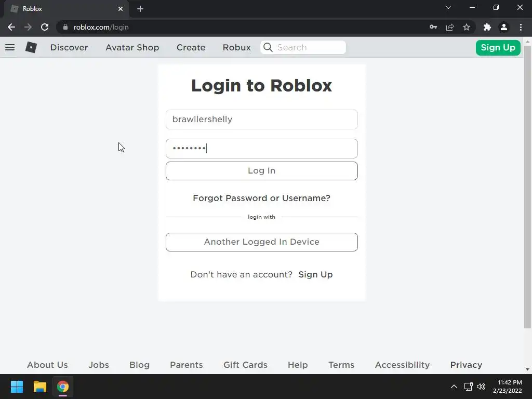Screen dimensions: 532x399
Task: Open the tab search chevron
Action: click(448, 7)
